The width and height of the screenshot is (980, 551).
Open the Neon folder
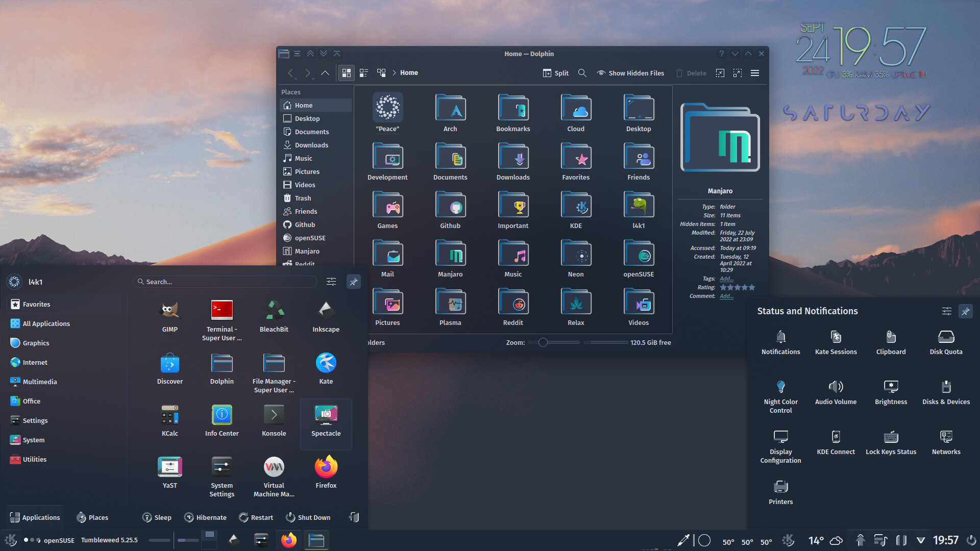coord(576,259)
